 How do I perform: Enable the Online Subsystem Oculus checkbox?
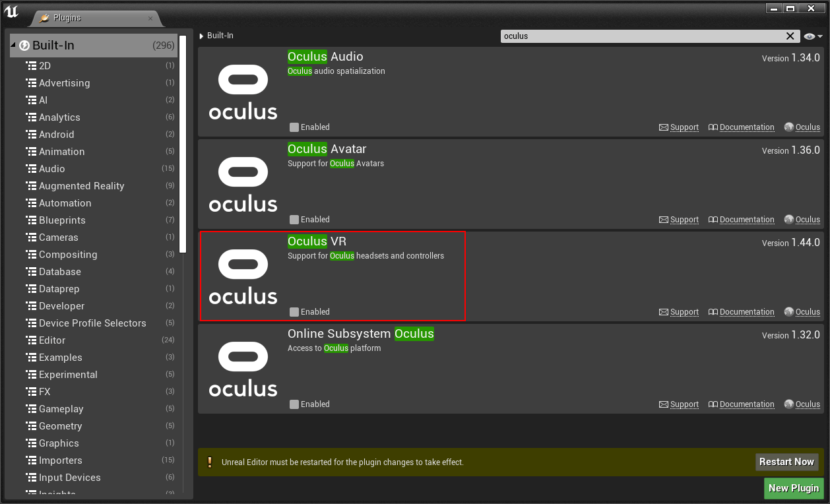[294, 404]
